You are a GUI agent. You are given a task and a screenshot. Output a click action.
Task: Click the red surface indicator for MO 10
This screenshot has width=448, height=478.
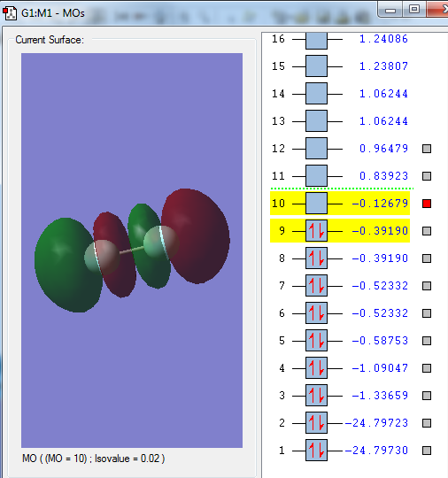(427, 204)
